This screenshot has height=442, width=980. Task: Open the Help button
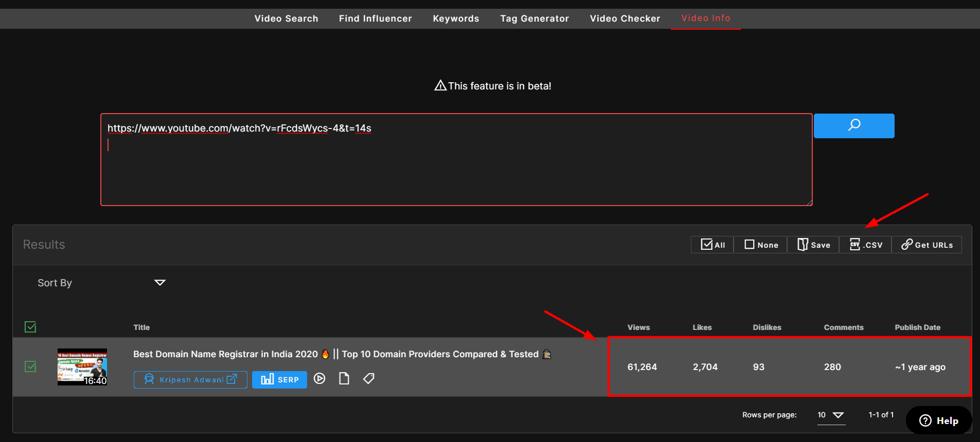coord(939,420)
